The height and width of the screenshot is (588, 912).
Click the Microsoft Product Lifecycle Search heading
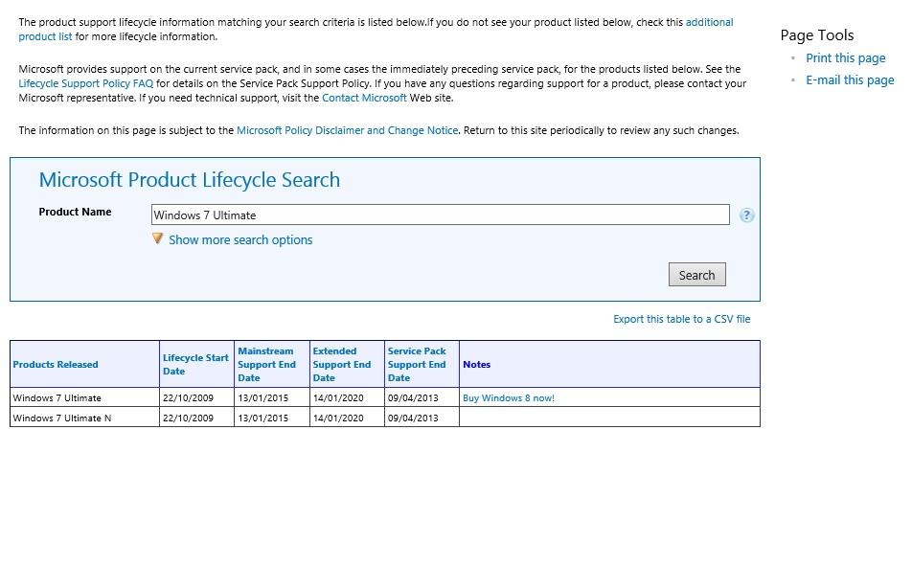pos(189,180)
